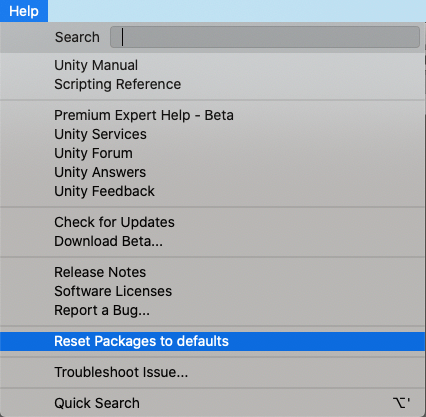Open Unity Answers
The image size is (426, 417).
(x=213, y=172)
